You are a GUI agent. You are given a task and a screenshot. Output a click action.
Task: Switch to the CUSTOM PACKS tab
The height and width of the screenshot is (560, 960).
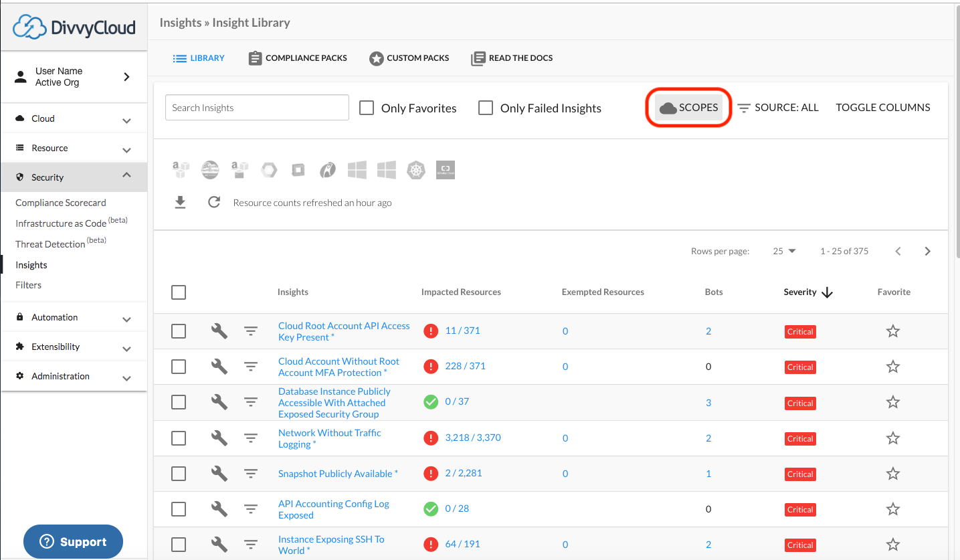[x=409, y=58]
